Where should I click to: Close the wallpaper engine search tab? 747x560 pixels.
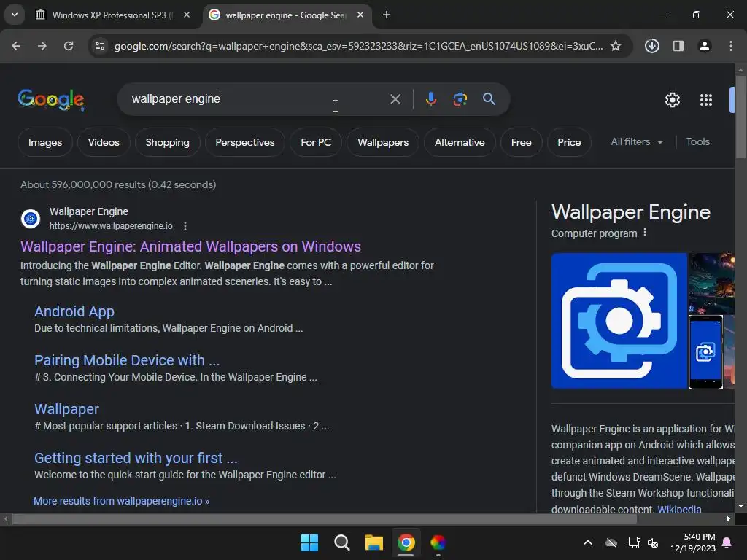(x=360, y=15)
